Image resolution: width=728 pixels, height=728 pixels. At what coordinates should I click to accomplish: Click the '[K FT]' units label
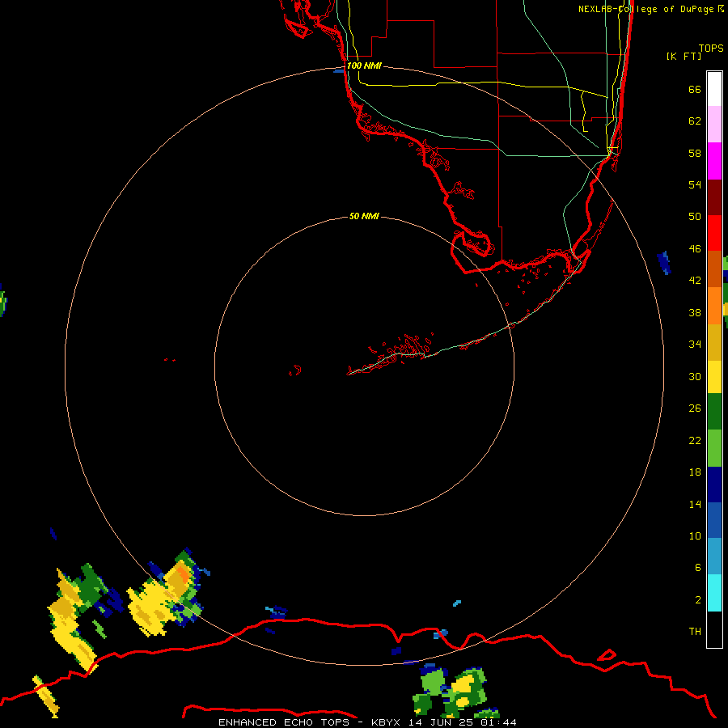[684, 56]
